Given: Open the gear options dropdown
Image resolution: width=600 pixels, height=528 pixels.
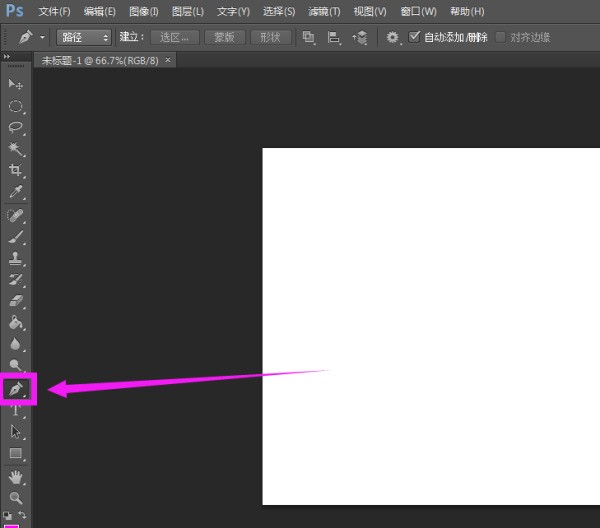Looking at the screenshot, I should (x=393, y=37).
